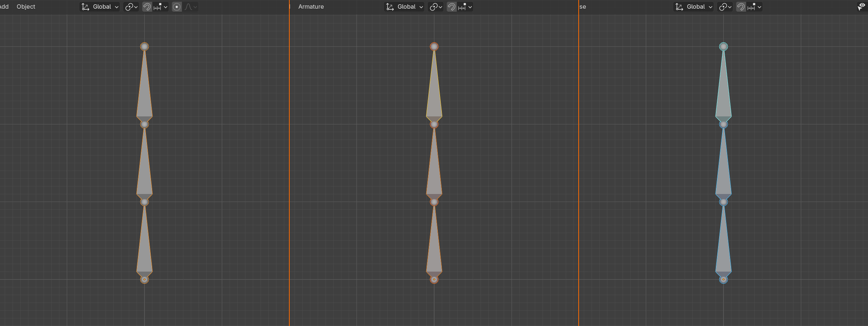868x326 pixels.
Task: Open pivot point dropdown in rightmost viewport
Action: pos(725,7)
